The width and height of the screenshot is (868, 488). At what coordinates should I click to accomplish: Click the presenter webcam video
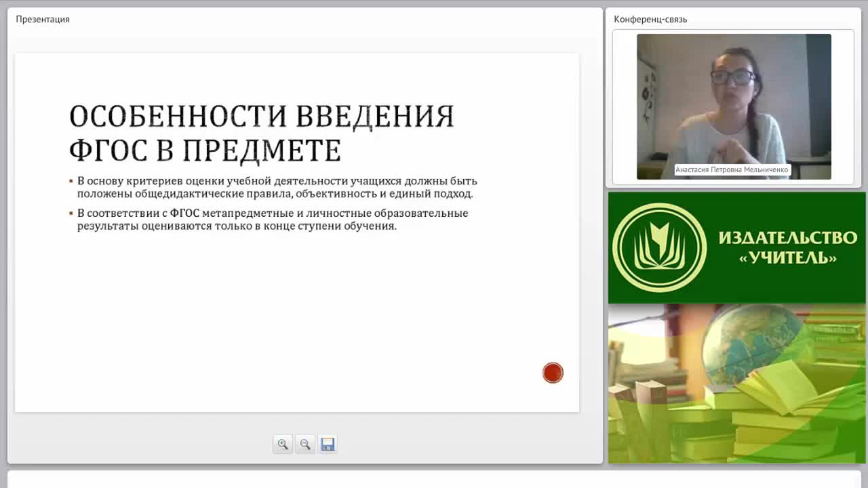tap(734, 106)
